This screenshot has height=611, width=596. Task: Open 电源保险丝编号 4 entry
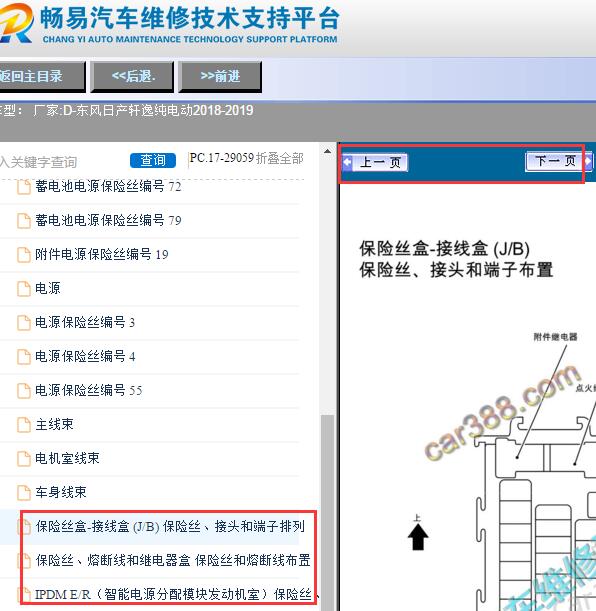pos(85,357)
